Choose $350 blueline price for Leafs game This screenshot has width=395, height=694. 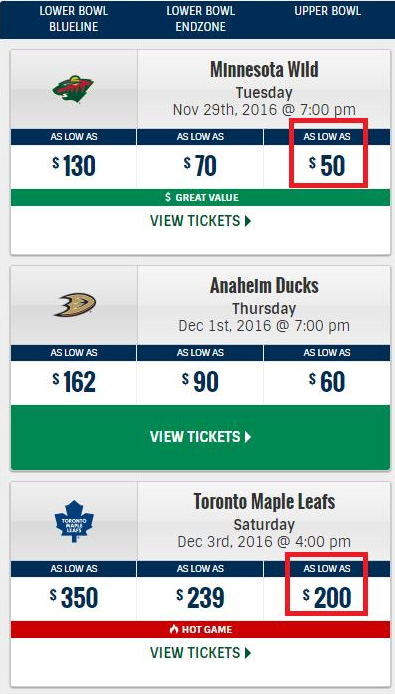[x=74, y=598]
